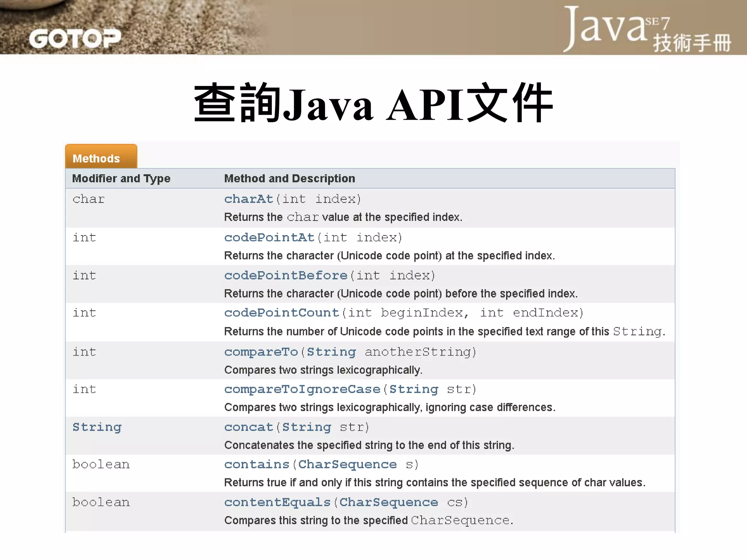Click int type in codePointBefore row
Image resolution: width=747 pixels, height=560 pixels.
84,276
